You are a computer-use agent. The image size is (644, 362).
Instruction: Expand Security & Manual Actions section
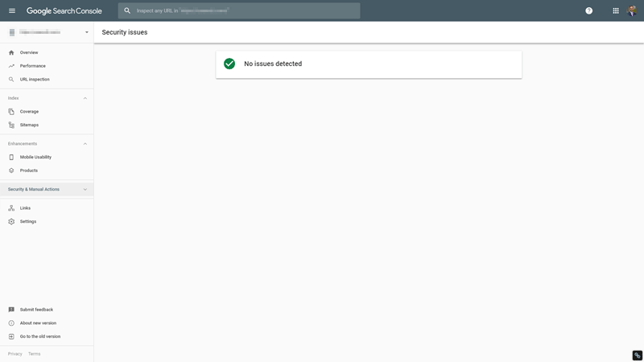[85, 190]
